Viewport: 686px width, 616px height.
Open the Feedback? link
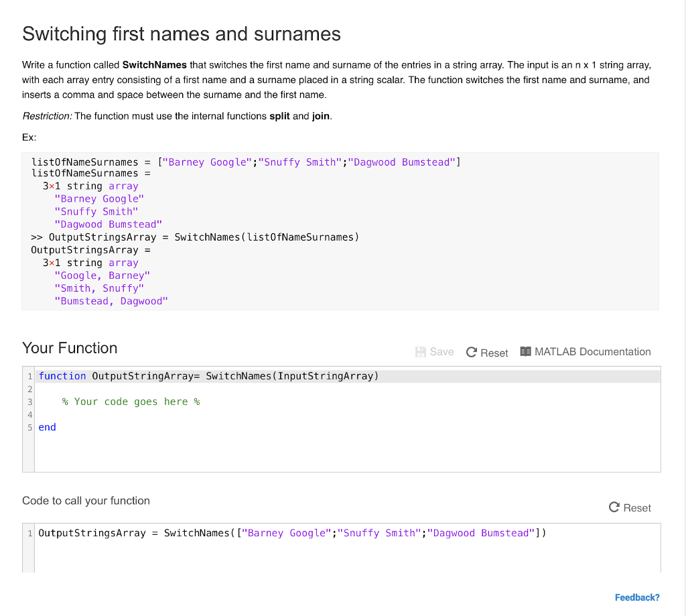point(636,597)
